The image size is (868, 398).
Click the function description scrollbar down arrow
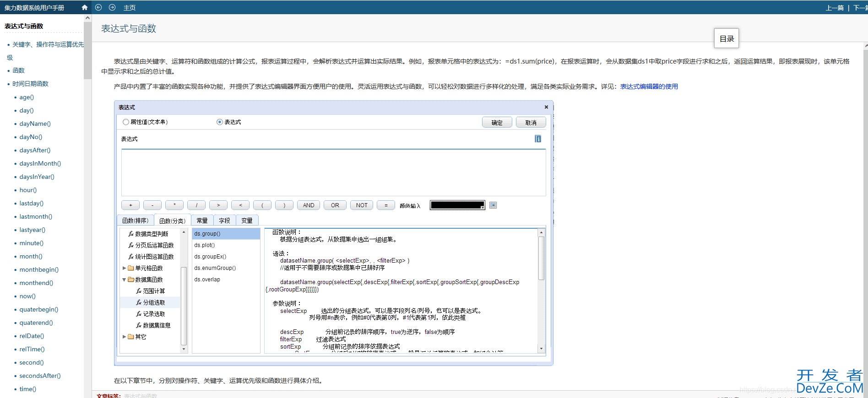[541, 349]
